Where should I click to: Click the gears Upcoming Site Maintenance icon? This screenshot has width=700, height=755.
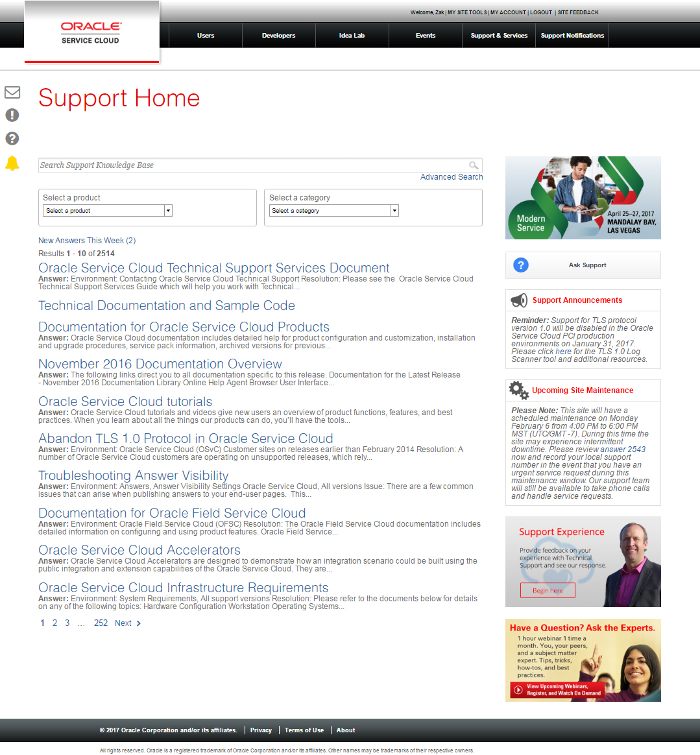(x=519, y=390)
